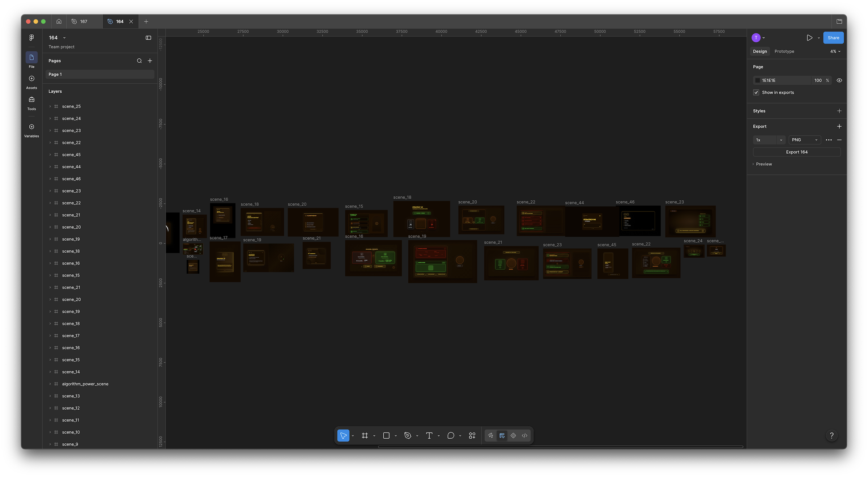
Task: Open the Assets panel
Action: pos(31,82)
